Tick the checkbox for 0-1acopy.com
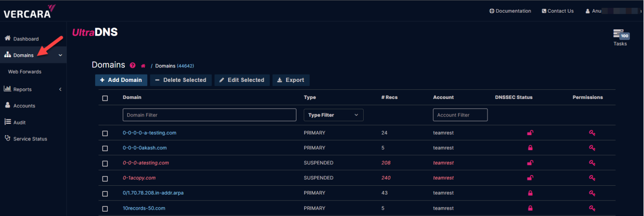 click(x=105, y=178)
